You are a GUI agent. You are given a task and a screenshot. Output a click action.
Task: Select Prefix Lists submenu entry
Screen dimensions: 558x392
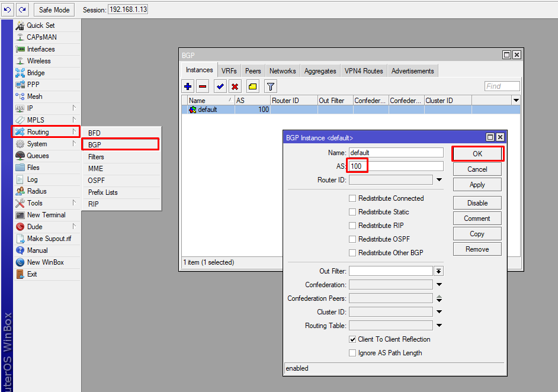pyautogui.click(x=121, y=192)
